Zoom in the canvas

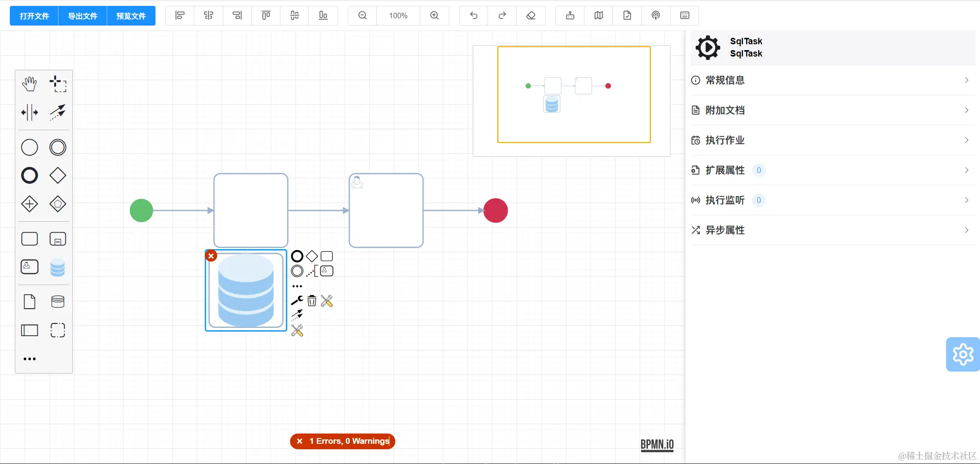(x=434, y=16)
